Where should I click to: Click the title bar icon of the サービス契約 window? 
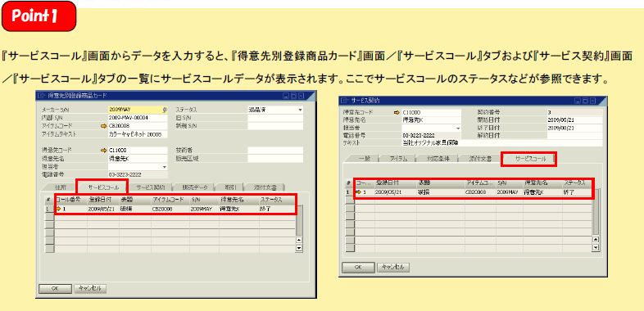coord(345,100)
